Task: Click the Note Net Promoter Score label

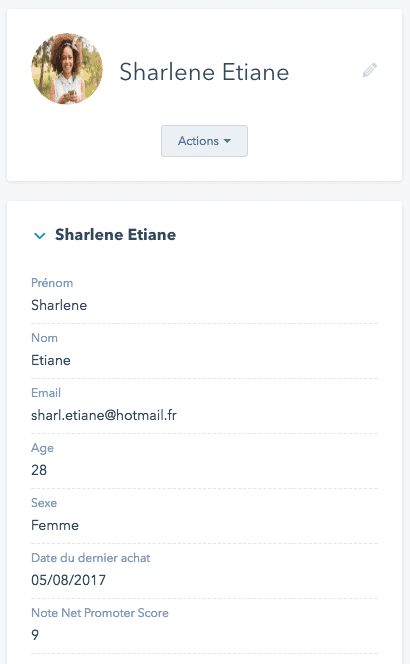Action: 100,613
